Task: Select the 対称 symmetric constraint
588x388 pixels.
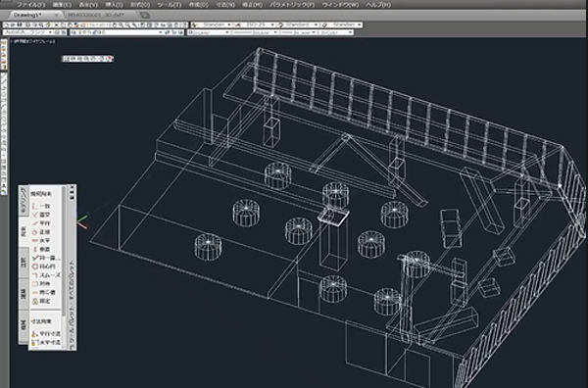Action: coord(41,284)
